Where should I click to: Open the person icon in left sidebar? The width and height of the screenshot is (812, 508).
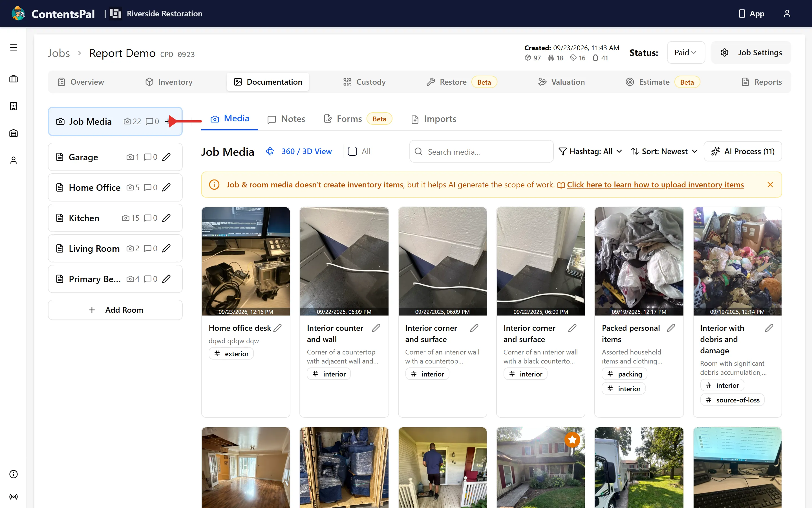point(14,160)
